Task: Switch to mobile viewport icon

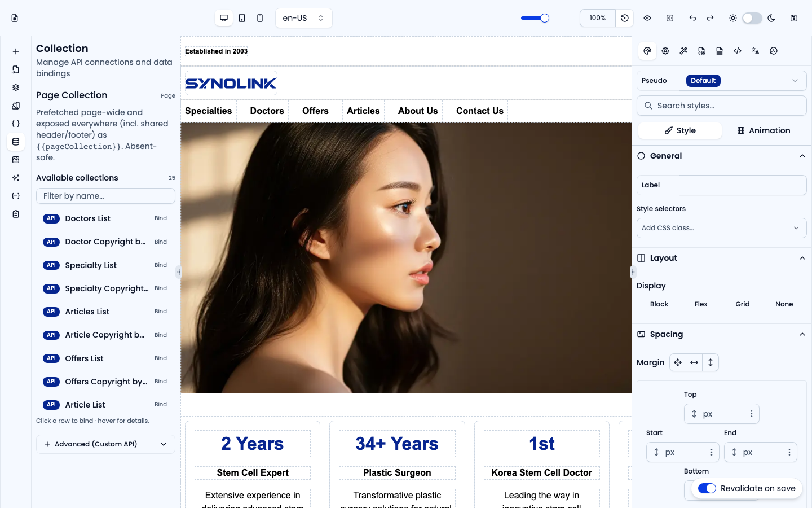Action: pos(260,18)
